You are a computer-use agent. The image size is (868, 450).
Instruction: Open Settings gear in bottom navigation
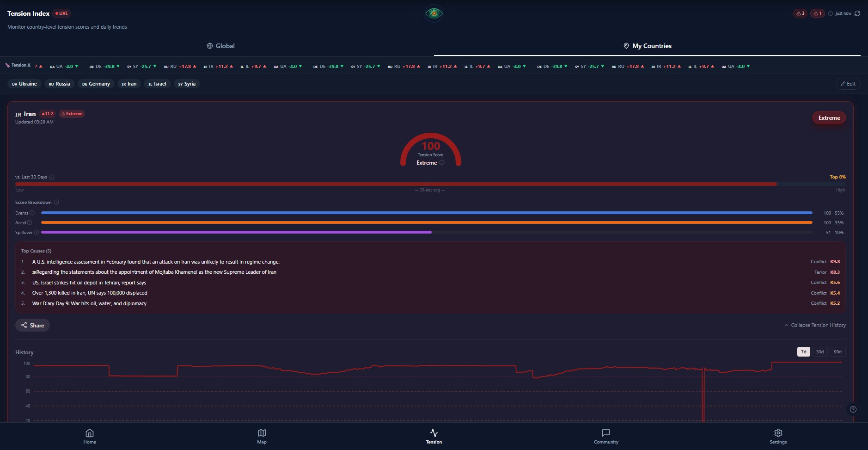click(x=778, y=436)
